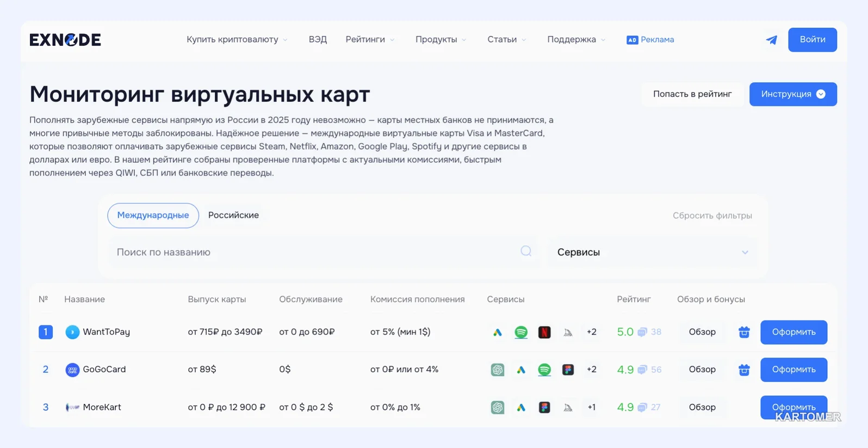
Task: Open Обзор for MoreKart
Action: point(702,407)
